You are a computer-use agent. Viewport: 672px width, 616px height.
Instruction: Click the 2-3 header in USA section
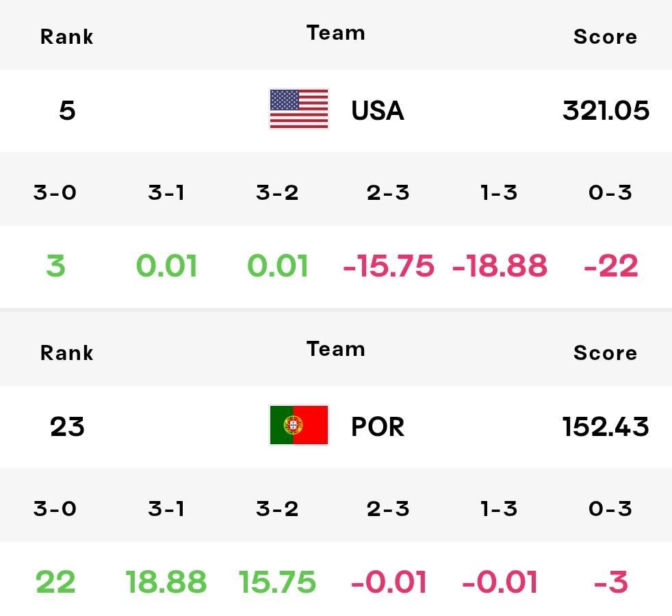pyautogui.click(x=388, y=192)
